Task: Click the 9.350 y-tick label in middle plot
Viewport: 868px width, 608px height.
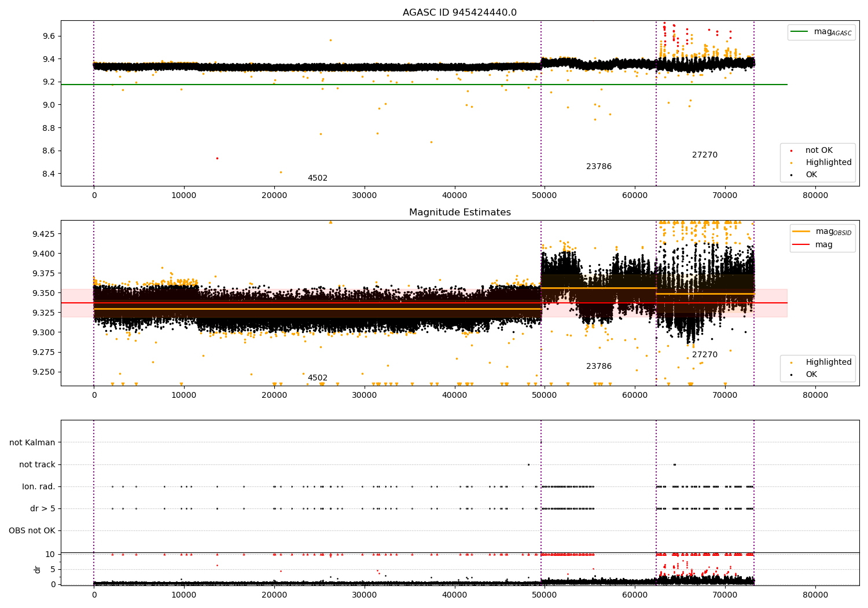Action: tap(44, 293)
